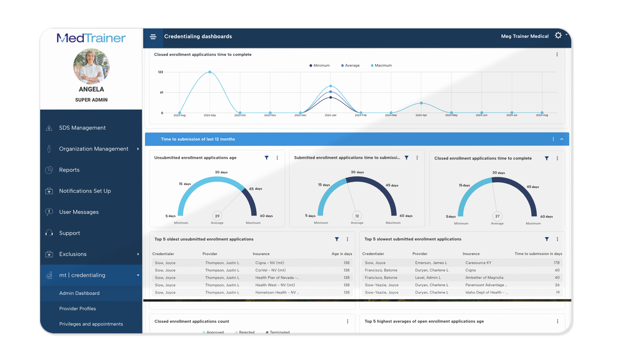Open the hamburger menu beside Credentialing dashboards

tap(153, 36)
